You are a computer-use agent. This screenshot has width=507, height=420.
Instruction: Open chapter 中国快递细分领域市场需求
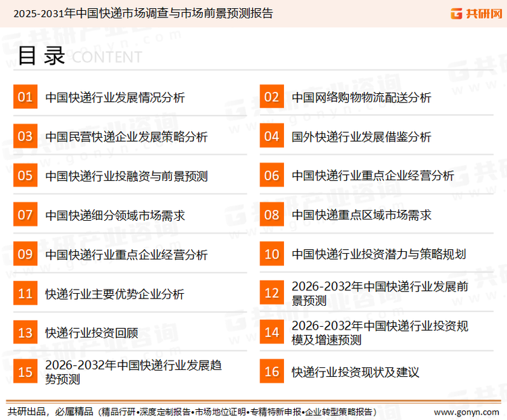tap(115, 215)
